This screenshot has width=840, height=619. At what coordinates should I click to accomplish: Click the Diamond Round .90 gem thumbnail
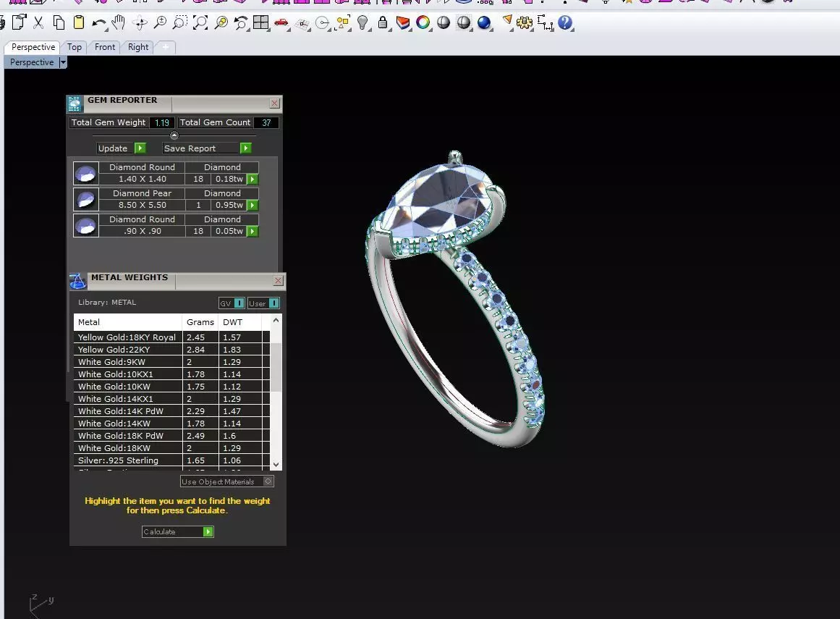(85, 226)
